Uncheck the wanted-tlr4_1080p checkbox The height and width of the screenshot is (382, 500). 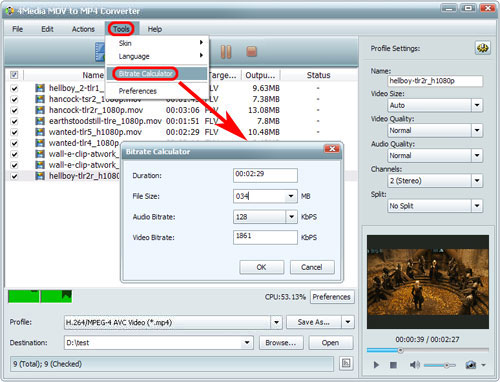pyautogui.click(x=14, y=144)
